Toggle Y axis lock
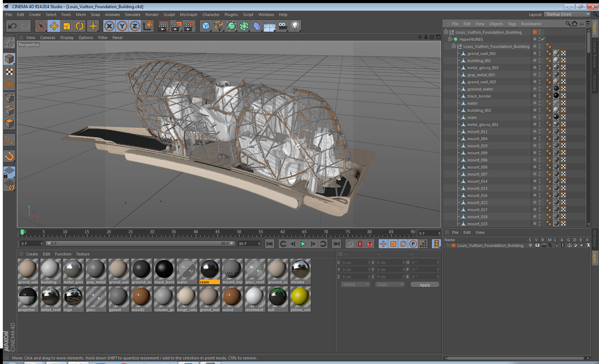599x364 pixels. click(x=122, y=26)
